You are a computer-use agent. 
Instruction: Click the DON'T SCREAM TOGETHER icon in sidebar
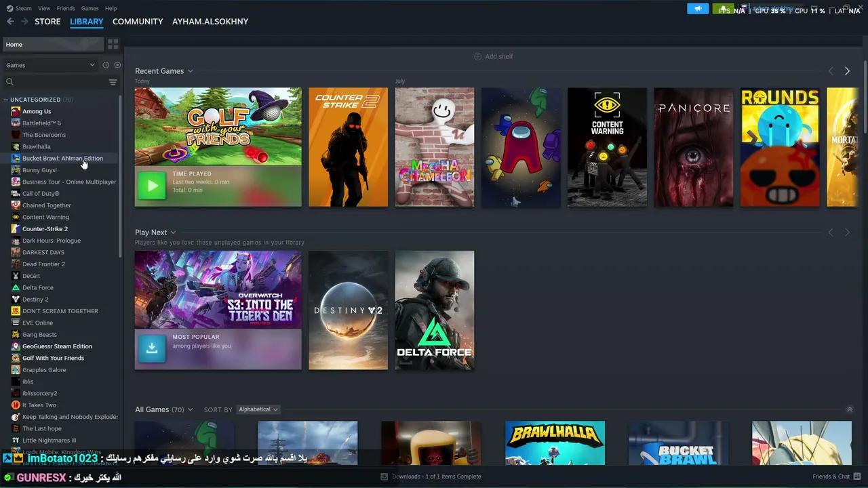point(16,311)
